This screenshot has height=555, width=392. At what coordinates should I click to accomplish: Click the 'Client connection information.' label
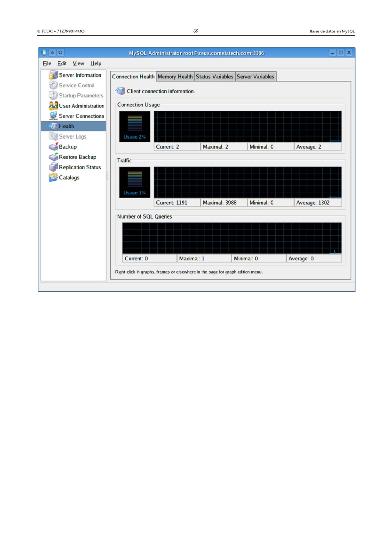pos(161,91)
